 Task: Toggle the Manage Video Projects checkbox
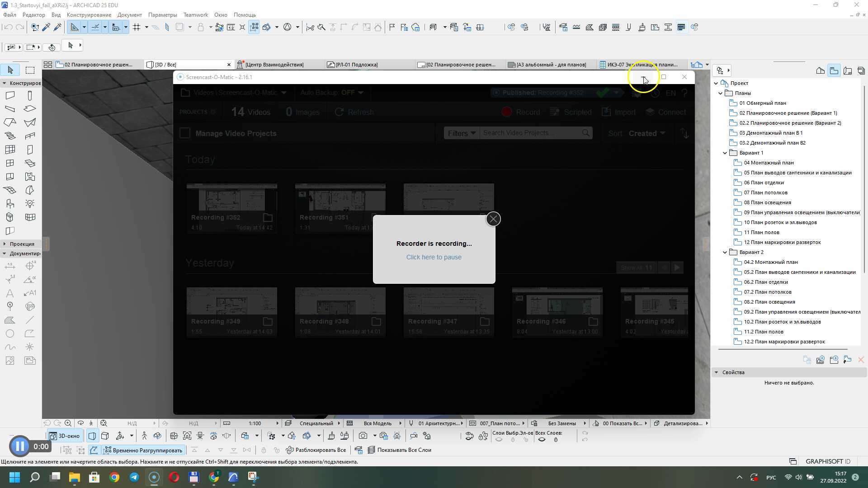coord(185,133)
